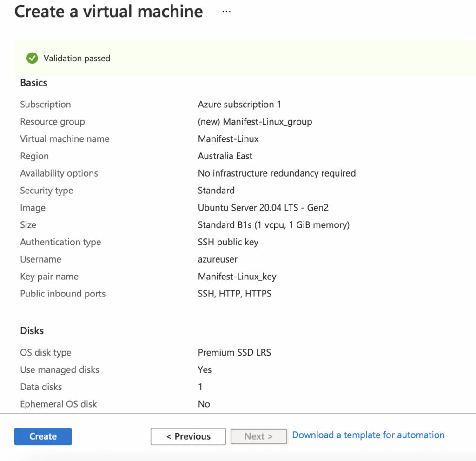The width and height of the screenshot is (476, 461).
Task: Click the greyed-out Next button
Action: (x=258, y=436)
